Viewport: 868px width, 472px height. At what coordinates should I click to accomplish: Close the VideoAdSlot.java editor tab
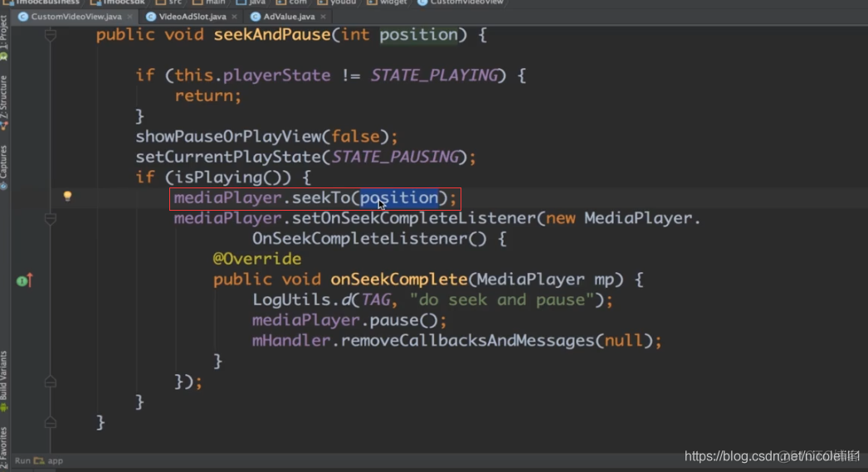click(x=235, y=17)
